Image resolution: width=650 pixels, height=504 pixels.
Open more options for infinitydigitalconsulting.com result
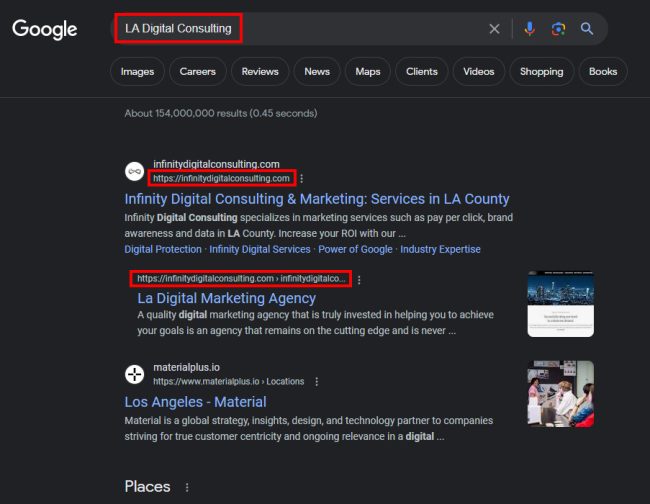301,179
